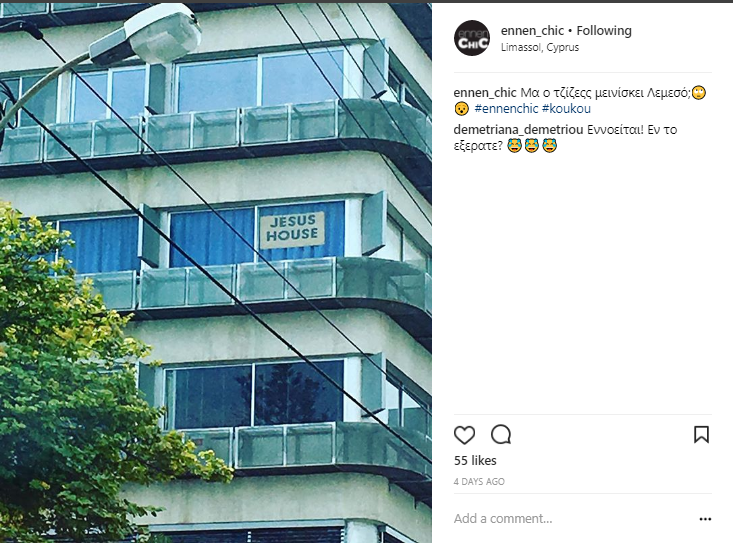The height and width of the screenshot is (543, 733).
Task: Open the ennen_chic profile avatar
Action: click(x=472, y=38)
